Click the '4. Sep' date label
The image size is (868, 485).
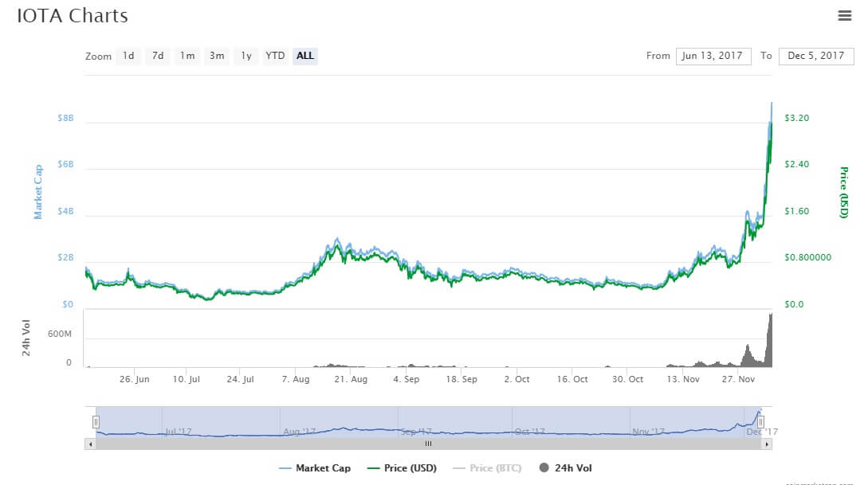pos(407,379)
